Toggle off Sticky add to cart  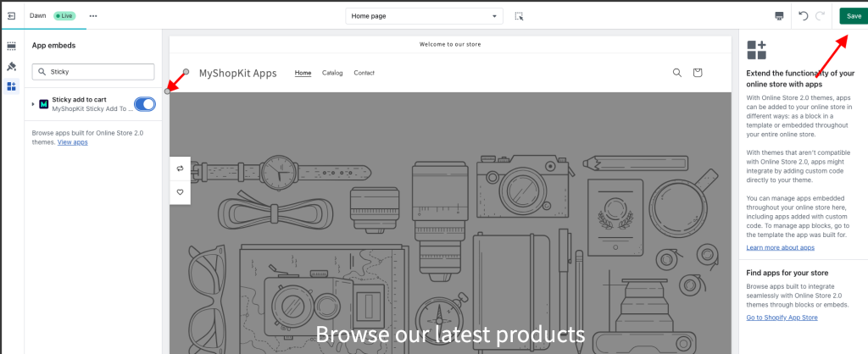pyautogui.click(x=145, y=104)
